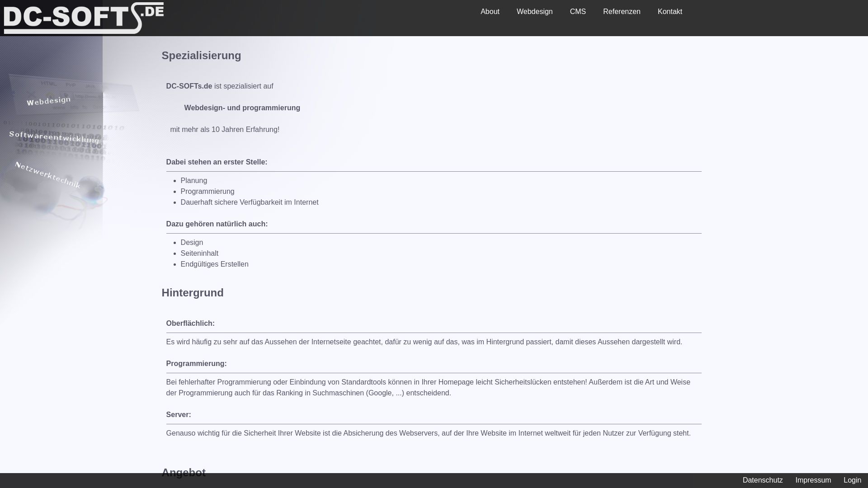Click the Hintergrund section heading
Screen dimensions: 868x488
click(x=192, y=293)
